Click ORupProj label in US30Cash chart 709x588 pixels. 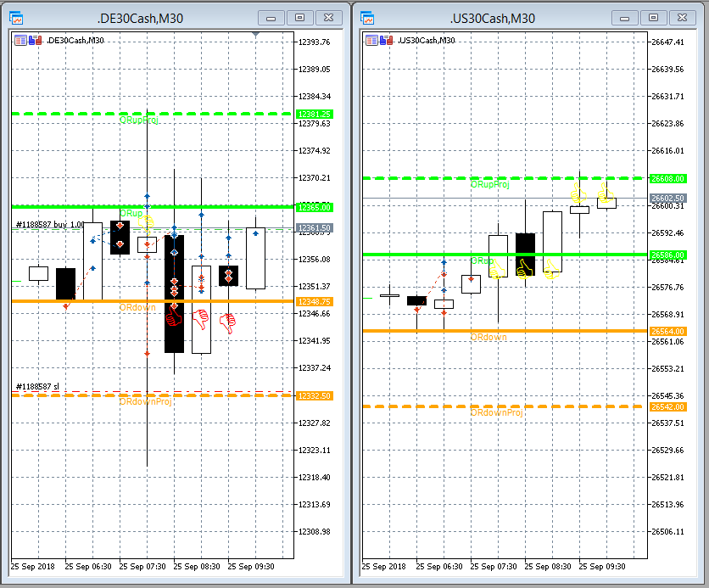(x=489, y=184)
